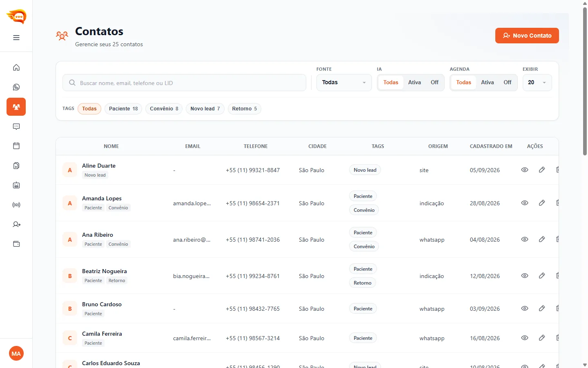The height and width of the screenshot is (368, 588).
Task: Open the robot assistant icon in the sidebar
Action: coord(16,185)
